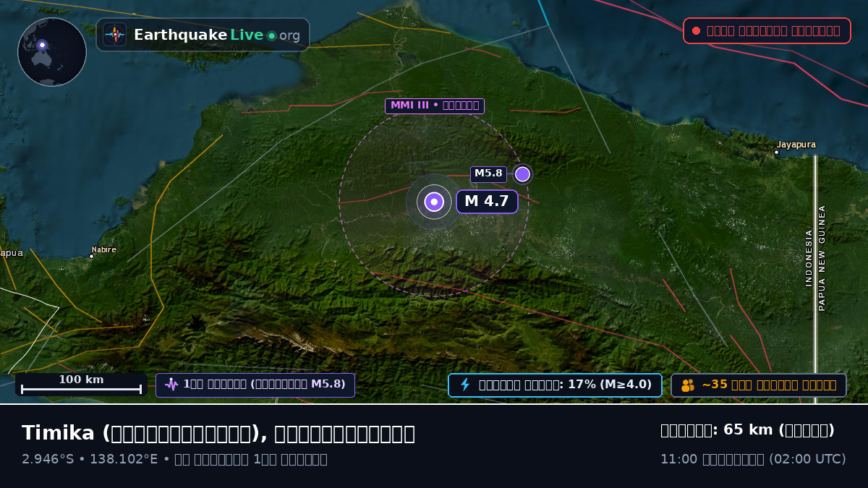This screenshot has height=488, width=868.
Task: Click the ~35 population affected chip
Action: point(759,385)
